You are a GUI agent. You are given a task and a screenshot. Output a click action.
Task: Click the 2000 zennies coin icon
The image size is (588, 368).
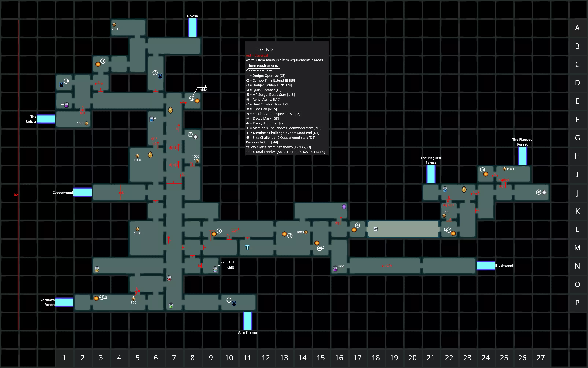tap(114, 24)
